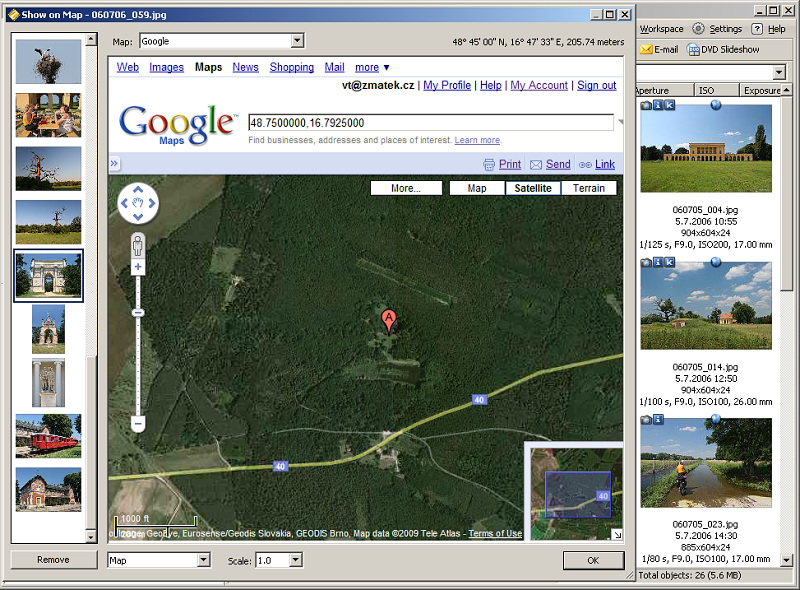Open the dropdown below E-mail toolbar

point(779,72)
